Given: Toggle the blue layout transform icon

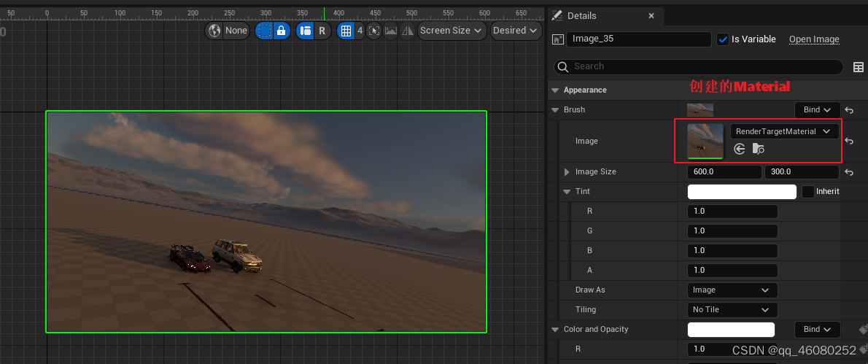Looking at the screenshot, I should point(305,31).
